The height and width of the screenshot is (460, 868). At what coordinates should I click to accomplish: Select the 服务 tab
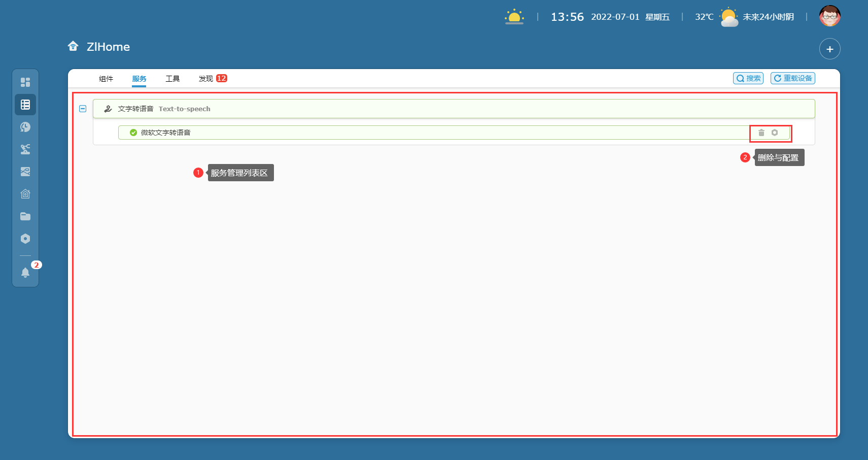pyautogui.click(x=139, y=79)
